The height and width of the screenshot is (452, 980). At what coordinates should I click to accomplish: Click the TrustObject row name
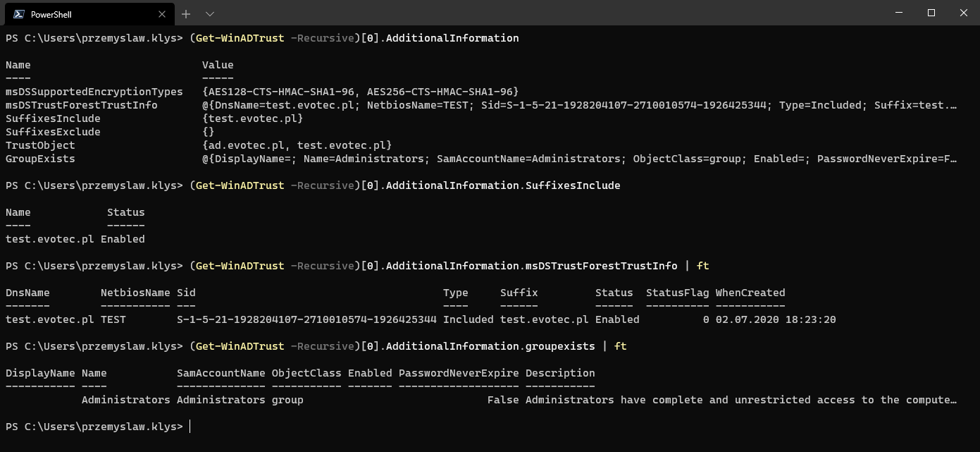(40, 145)
